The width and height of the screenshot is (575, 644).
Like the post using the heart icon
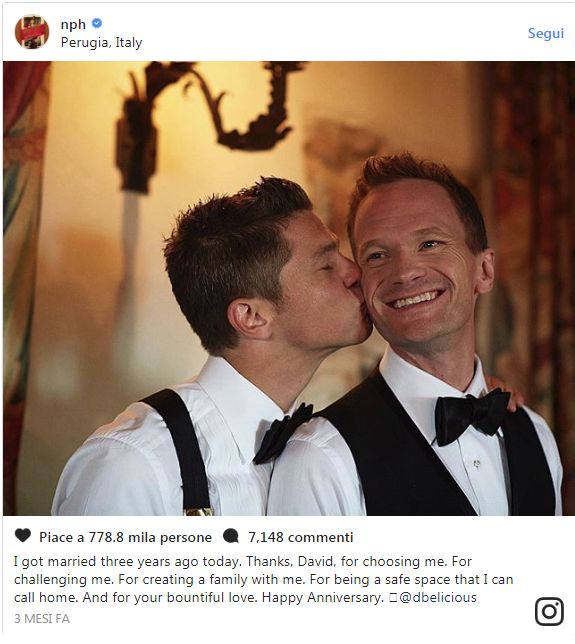point(23,536)
